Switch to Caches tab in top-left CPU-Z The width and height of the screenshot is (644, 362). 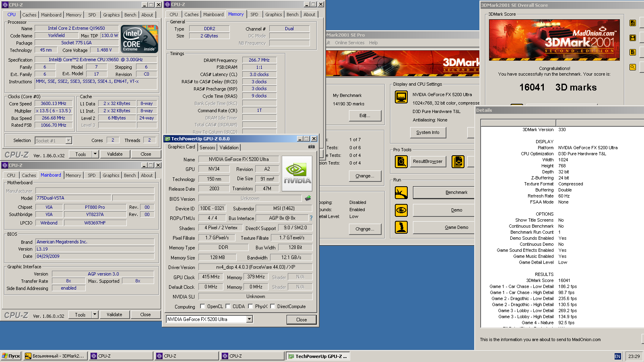tap(29, 15)
